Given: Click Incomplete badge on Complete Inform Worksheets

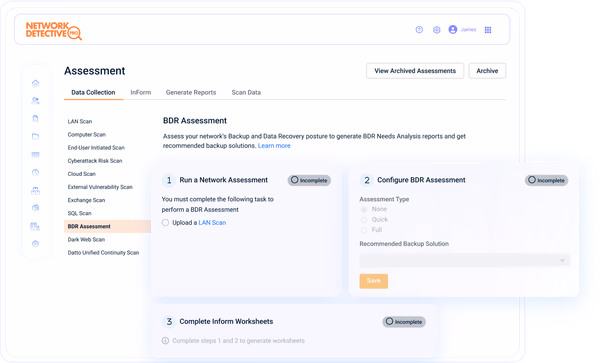Looking at the screenshot, I should tap(404, 322).
